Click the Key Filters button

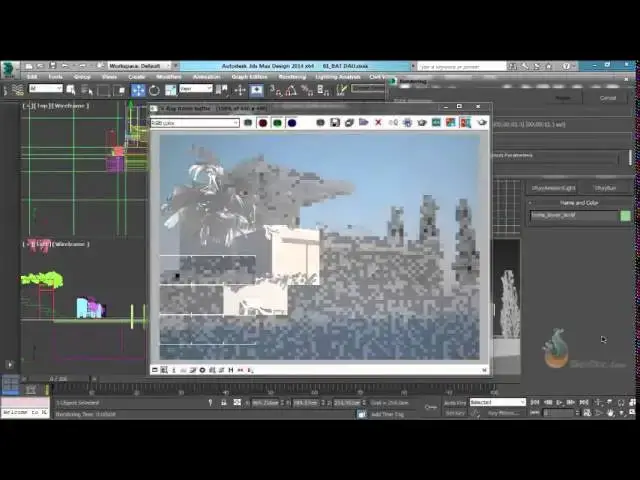(504, 413)
